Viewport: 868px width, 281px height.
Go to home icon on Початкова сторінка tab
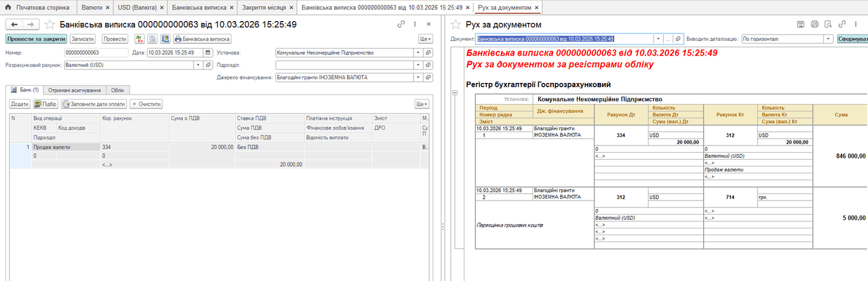8,7
